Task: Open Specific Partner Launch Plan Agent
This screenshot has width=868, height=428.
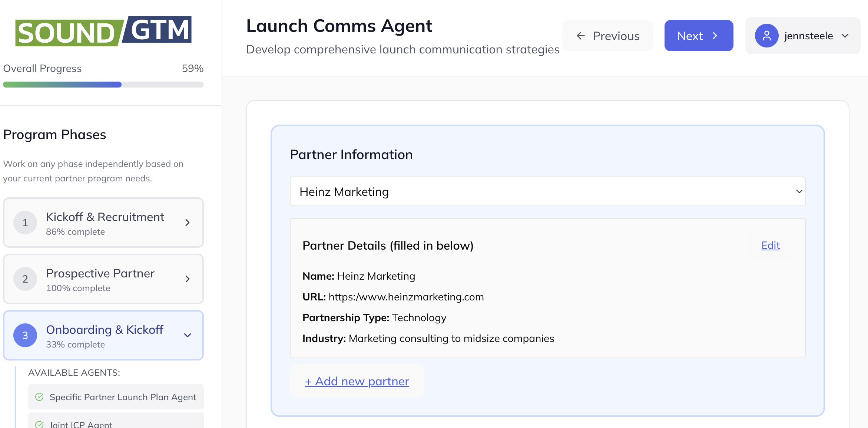Action: pyautogui.click(x=116, y=397)
